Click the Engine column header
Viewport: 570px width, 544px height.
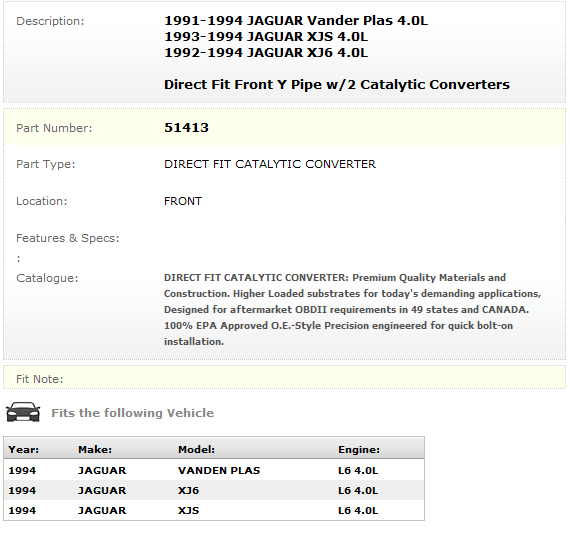click(359, 449)
